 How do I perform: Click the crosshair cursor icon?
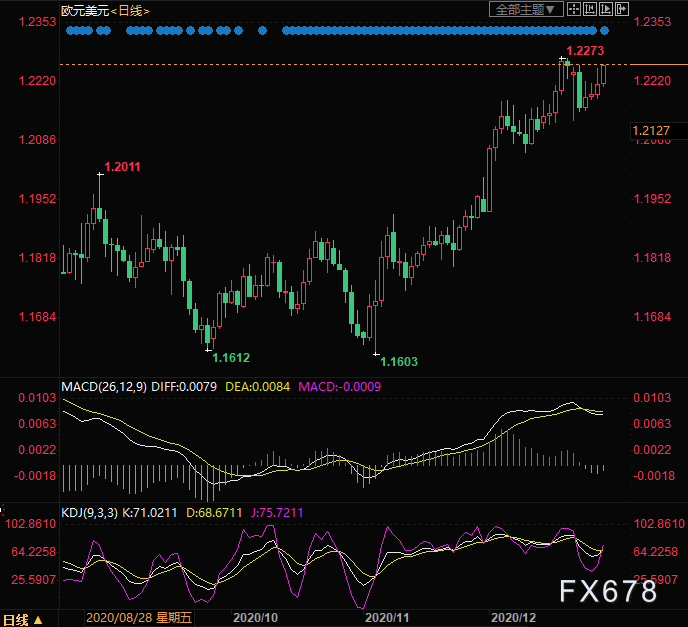[574, 10]
